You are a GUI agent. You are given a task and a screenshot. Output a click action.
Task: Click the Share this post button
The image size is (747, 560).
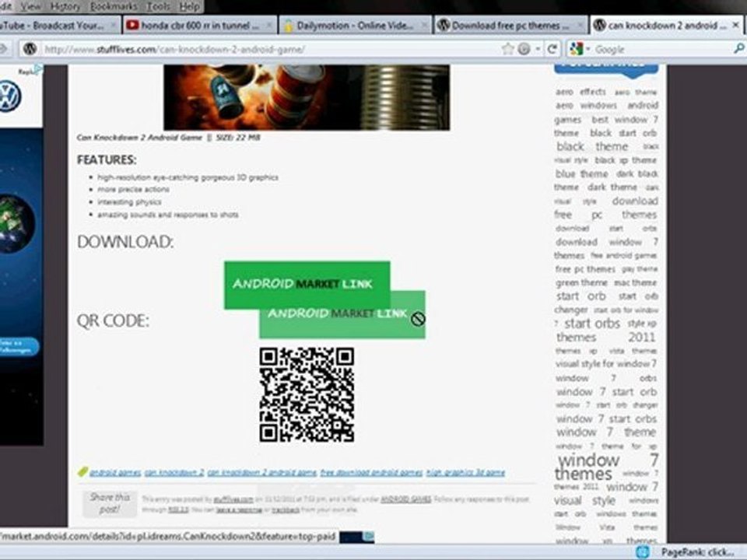(110, 504)
